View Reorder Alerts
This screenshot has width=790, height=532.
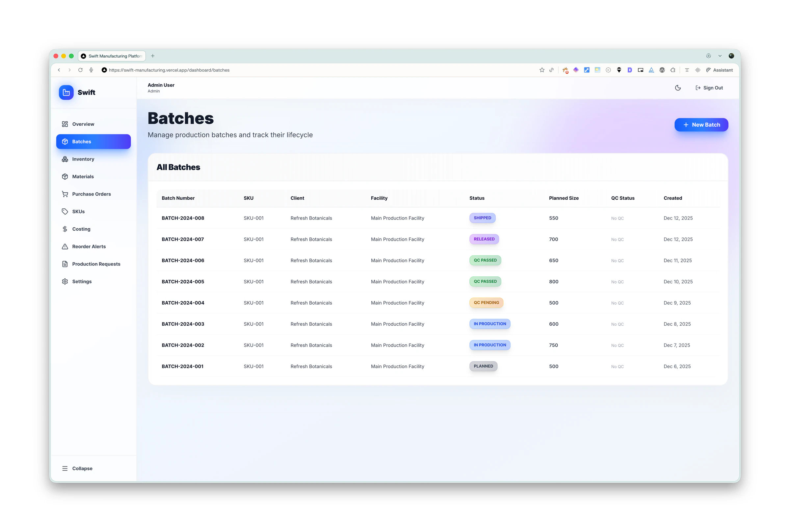point(93,246)
